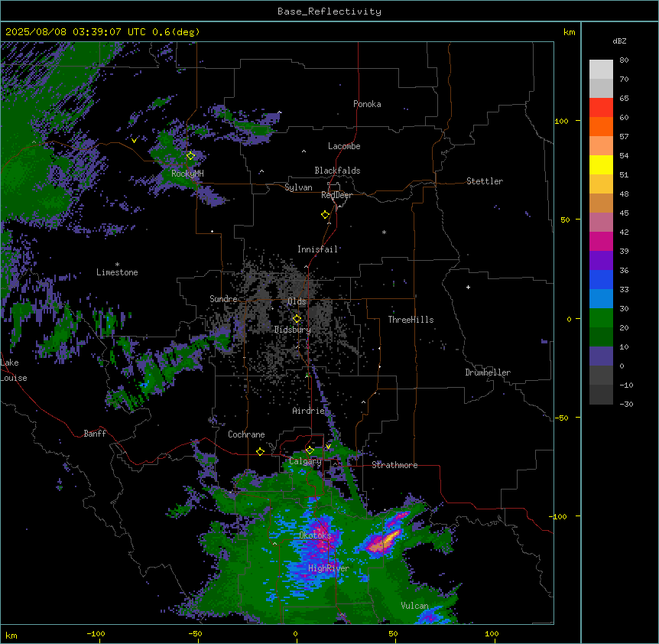Screen dimensions: 659x644
Task: Click the -50 tick on the right vertical axis
Action: pyautogui.click(x=561, y=418)
